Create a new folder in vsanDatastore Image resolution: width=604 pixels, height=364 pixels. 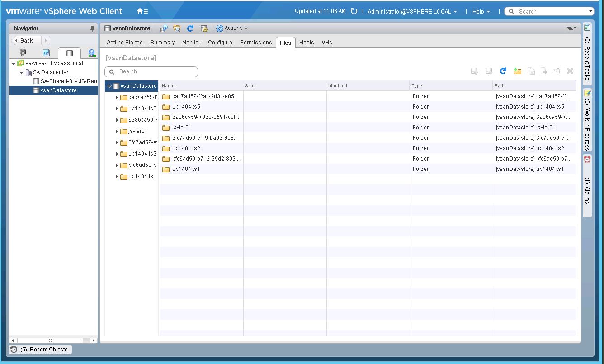tap(517, 71)
